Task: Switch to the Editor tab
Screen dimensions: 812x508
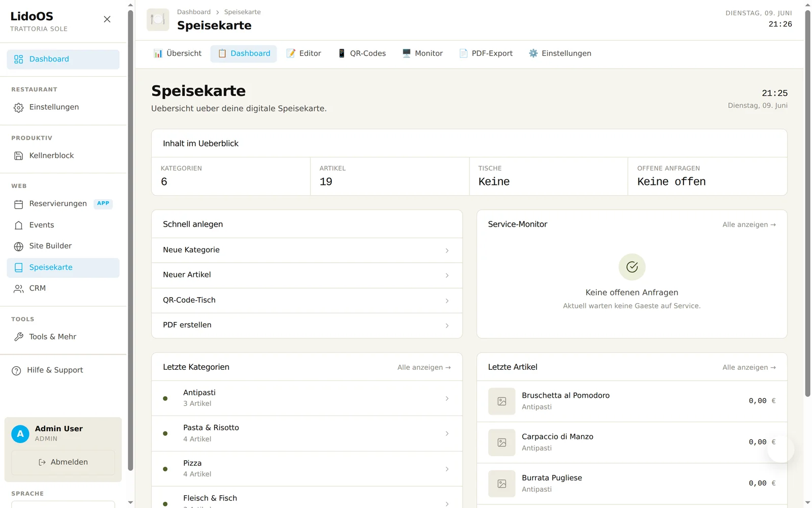Action: click(303, 54)
